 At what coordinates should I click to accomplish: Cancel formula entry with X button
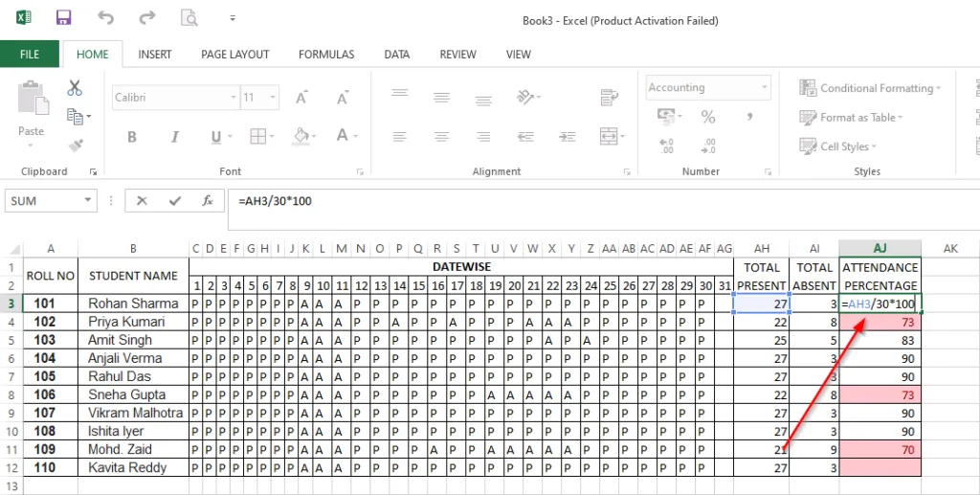pyautogui.click(x=142, y=201)
